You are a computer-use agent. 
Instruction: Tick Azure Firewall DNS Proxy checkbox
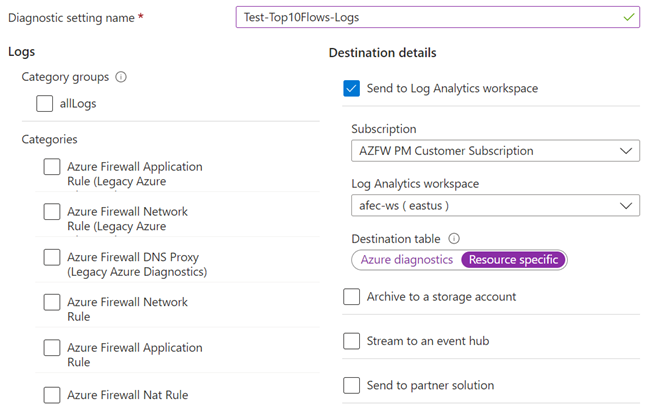[52, 257]
